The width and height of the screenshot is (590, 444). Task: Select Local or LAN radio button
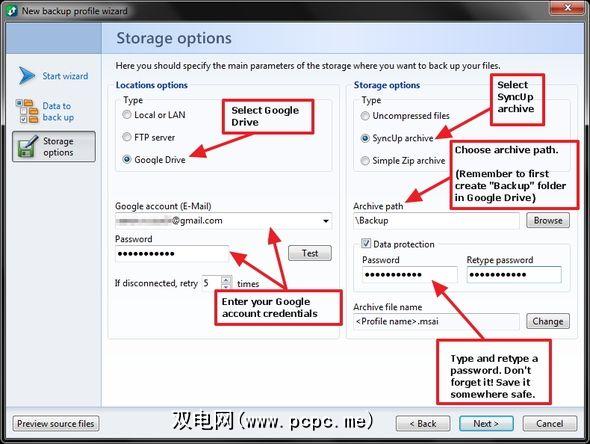pos(127,115)
